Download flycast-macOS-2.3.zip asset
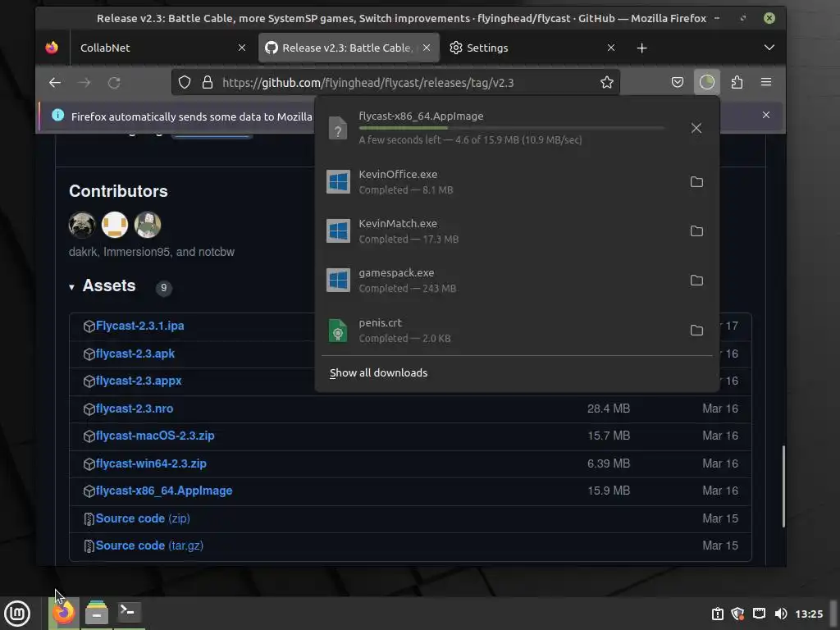The image size is (840, 630). [155, 436]
